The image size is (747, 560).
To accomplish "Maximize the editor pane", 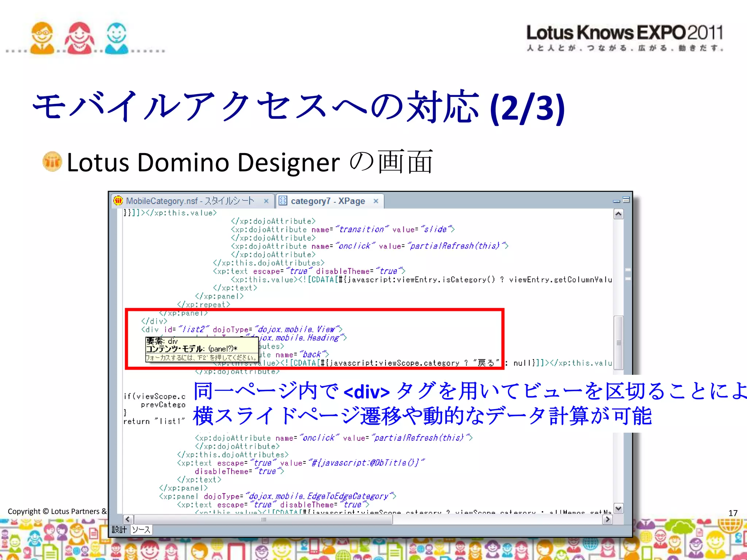I will pos(626,199).
